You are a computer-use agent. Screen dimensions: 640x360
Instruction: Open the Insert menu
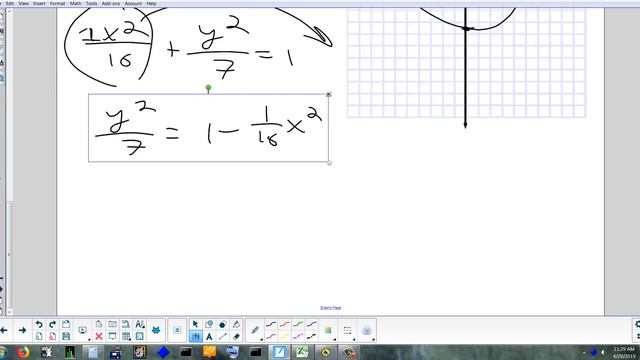tap(39, 3)
